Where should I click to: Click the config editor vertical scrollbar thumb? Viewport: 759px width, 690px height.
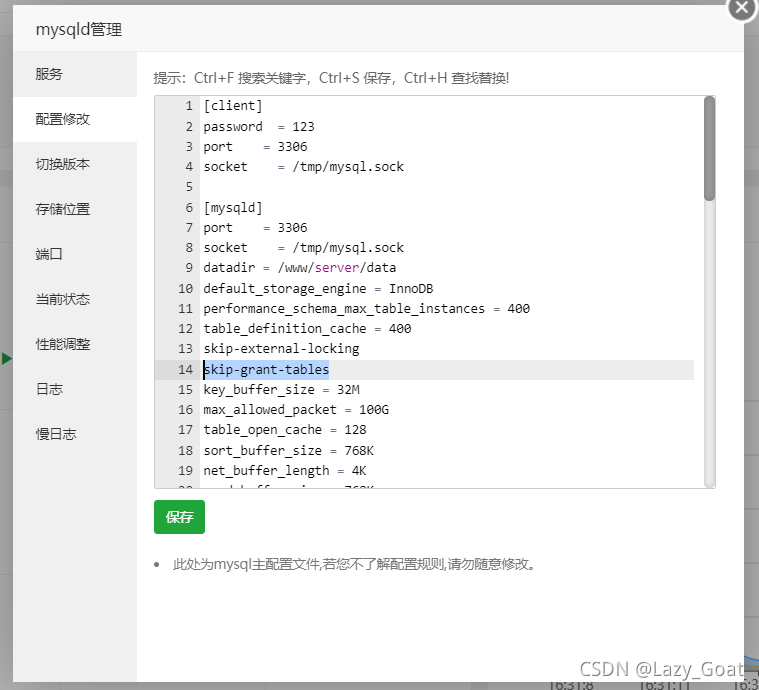(710, 148)
